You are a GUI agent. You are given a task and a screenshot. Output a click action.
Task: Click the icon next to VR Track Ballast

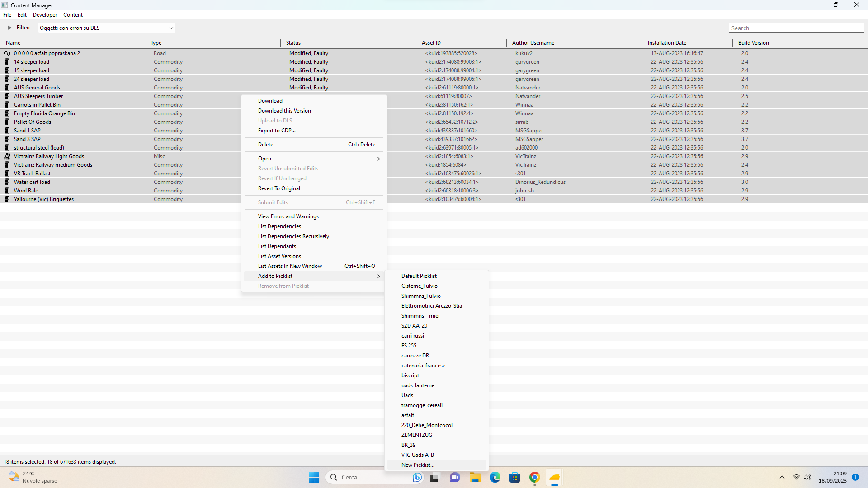pos(7,174)
